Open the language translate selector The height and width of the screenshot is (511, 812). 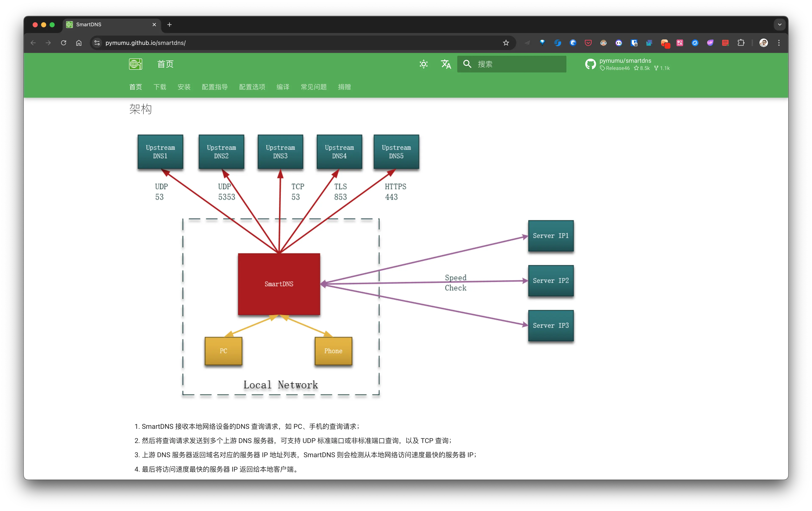(446, 64)
